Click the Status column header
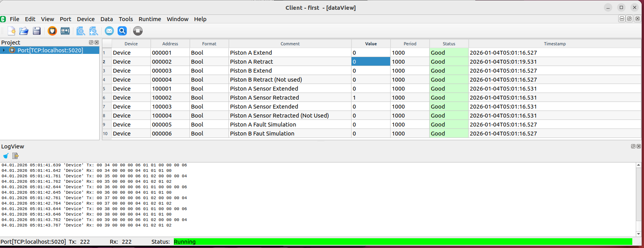644x248 pixels. pyautogui.click(x=449, y=44)
